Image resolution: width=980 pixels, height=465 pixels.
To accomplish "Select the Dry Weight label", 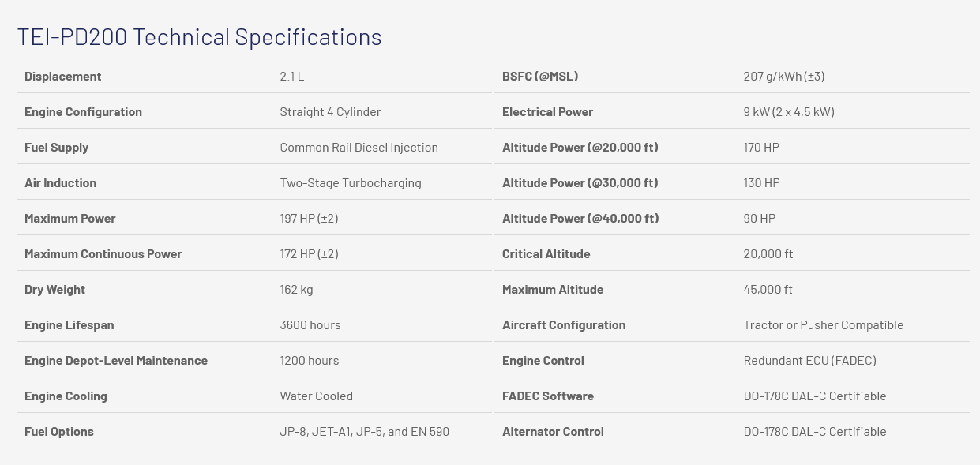I will click(x=54, y=290).
